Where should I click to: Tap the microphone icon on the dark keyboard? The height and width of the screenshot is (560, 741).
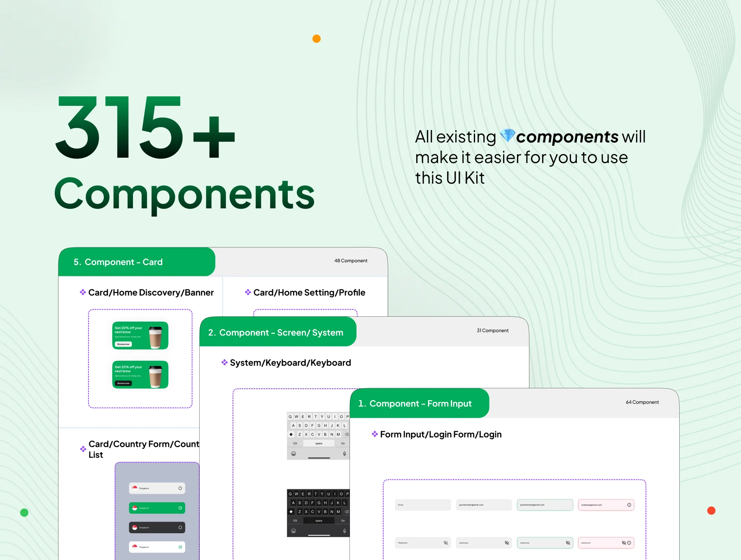click(345, 531)
